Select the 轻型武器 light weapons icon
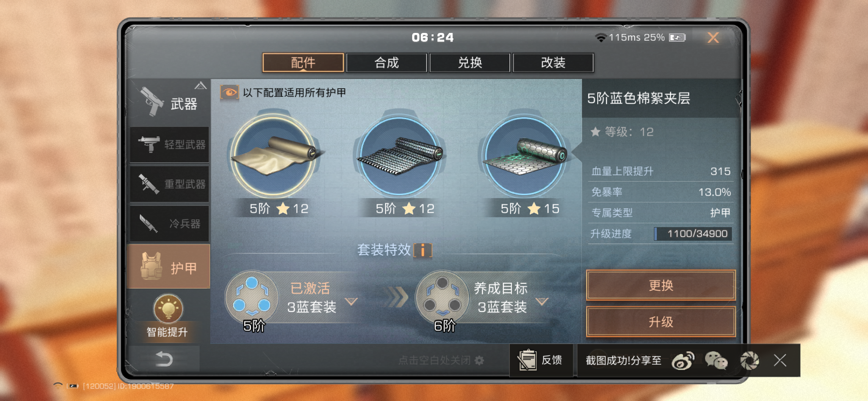This screenshot has height=401, width=868. point(149,144)
